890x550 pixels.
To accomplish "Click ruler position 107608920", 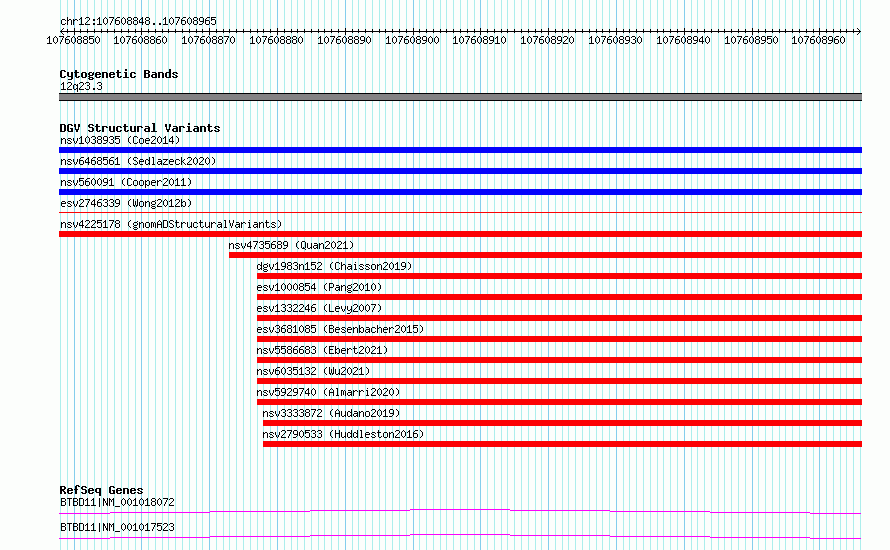I will 548,40.
